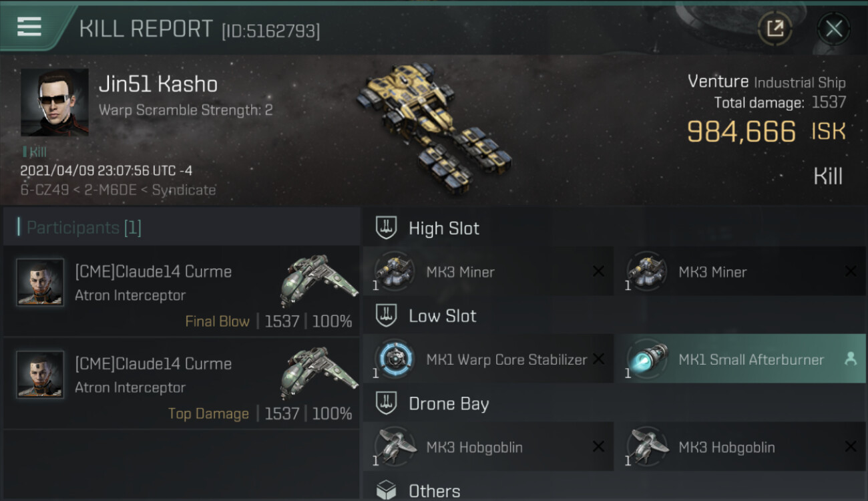Select the Top Damage participant entry
This screenshot has width=868, height=501.
(182, 383)
